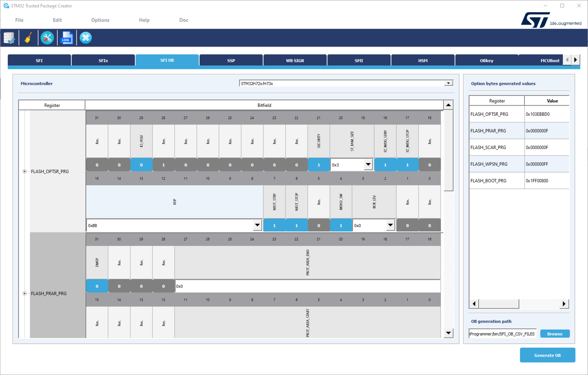Open settings via wrench-screwdriver icon
Viewport: 588px width, 375px height.
[47, 38]
